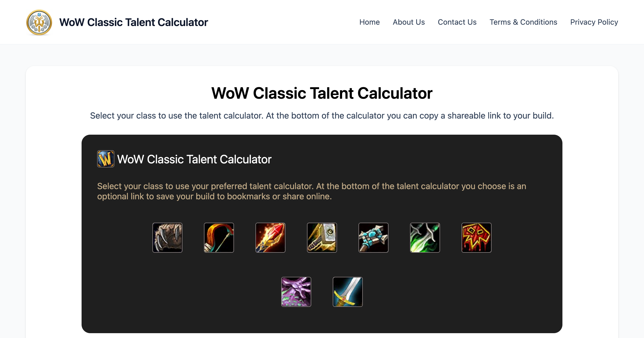Choose the Warrior sword class icon
This screenshot has width=644, height=338.
click(347, 292)
